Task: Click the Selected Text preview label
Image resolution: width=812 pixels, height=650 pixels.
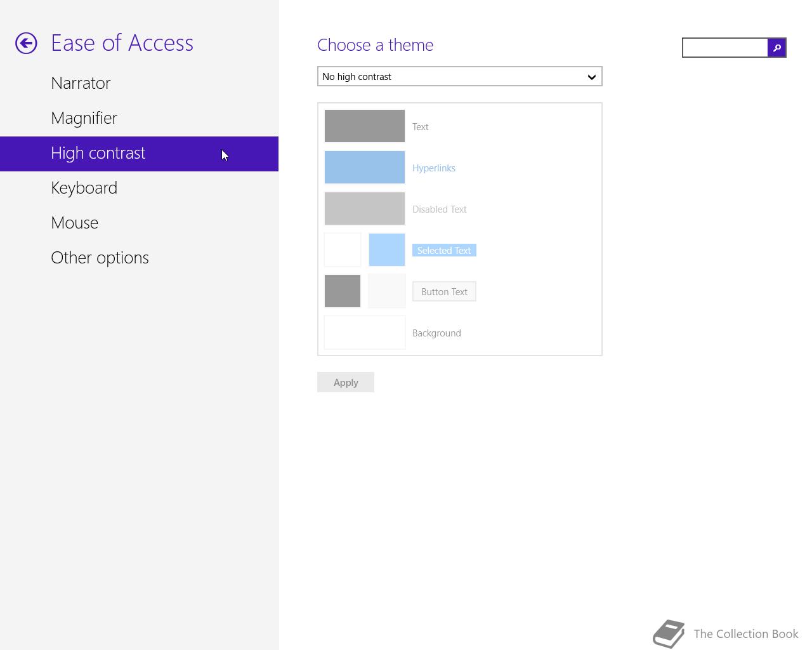Action: 444,250
